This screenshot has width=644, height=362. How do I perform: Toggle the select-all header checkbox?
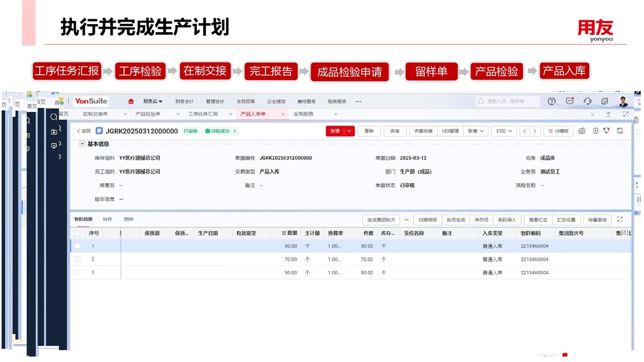[77, 233]
